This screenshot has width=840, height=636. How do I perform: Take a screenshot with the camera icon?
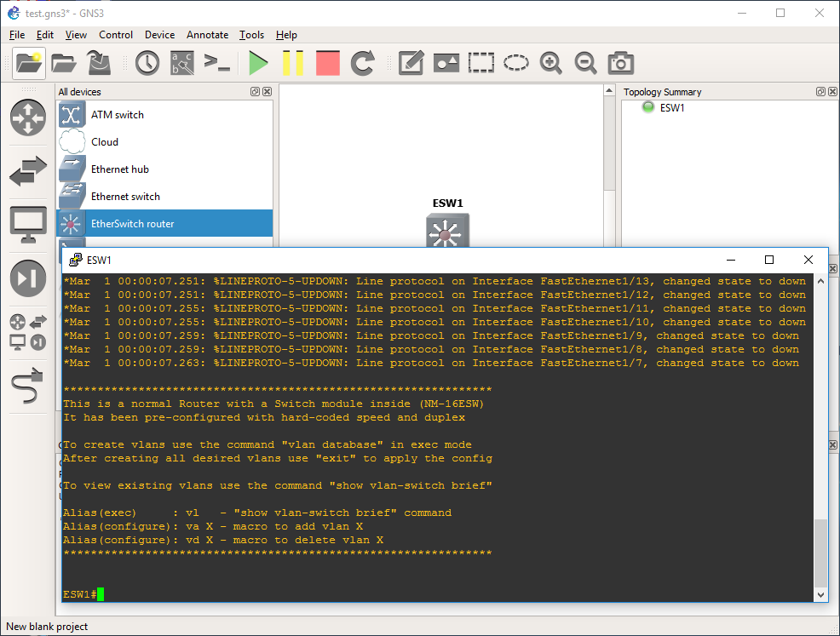pyautogui.click(x=621, y=63)
